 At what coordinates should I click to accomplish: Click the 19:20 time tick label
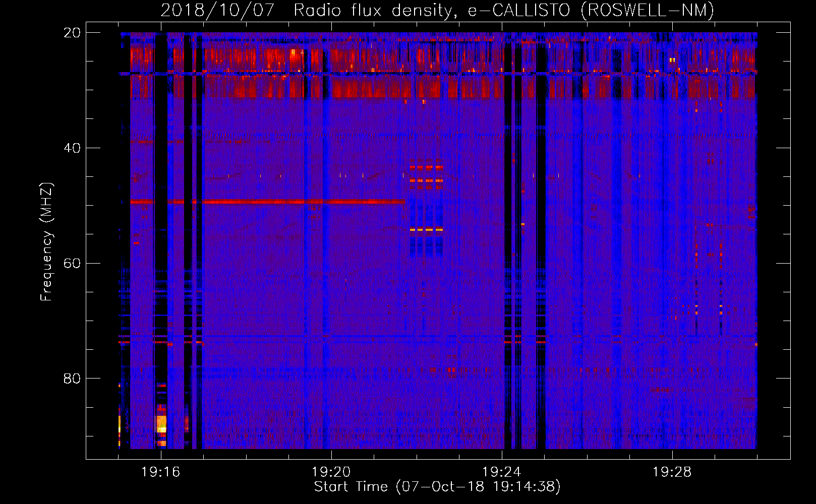(x=331, y=472)
